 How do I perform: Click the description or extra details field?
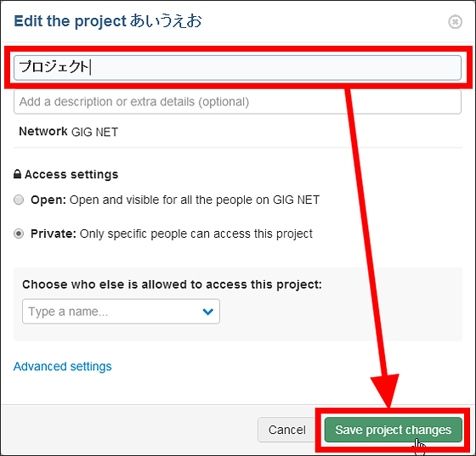click(237, 102)
